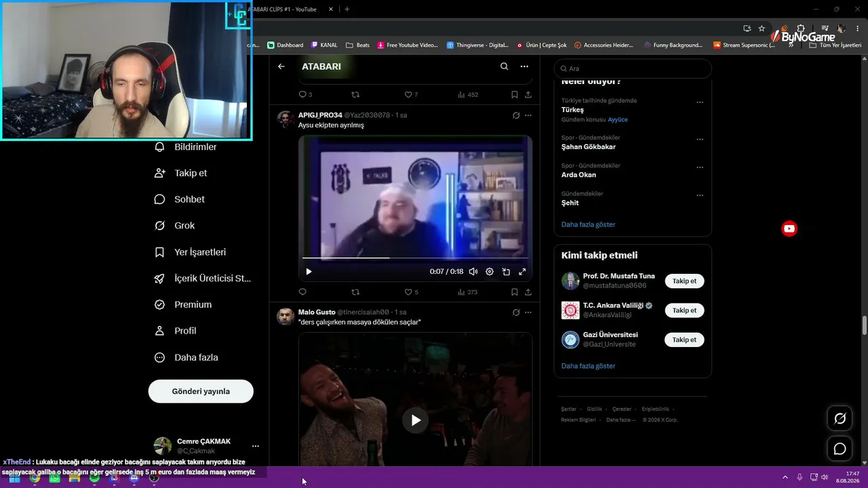View the 452 views stats of upper post
This screenshot has height=488, width=868.
pos(468,95)
